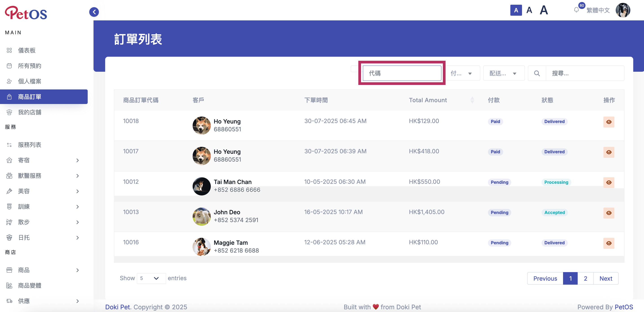Click the 訓練 training icon

pyautogui.click(x=9, y=207)
